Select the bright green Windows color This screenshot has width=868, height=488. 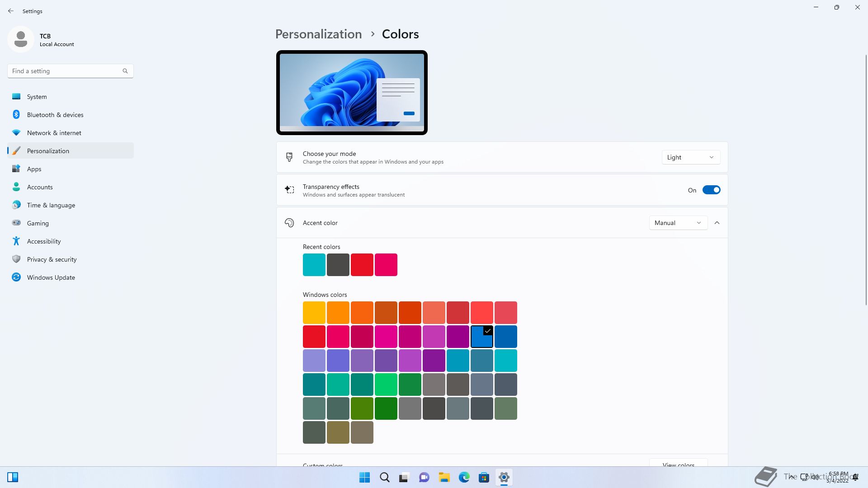point(386,385)
